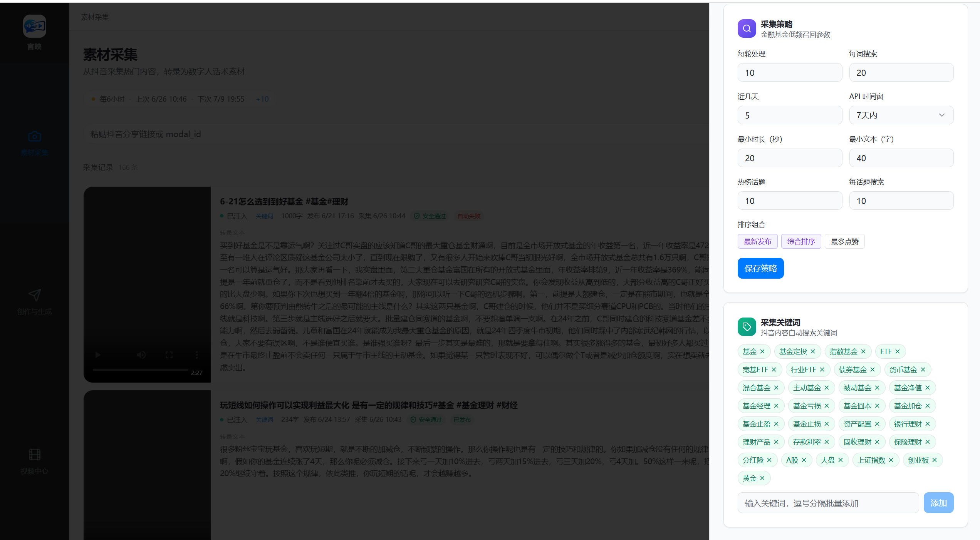Image resolution: width=980 pixels, height=540 pixels.
Task: Open the API 时间窗 dropdown
Action: point(901,115)
